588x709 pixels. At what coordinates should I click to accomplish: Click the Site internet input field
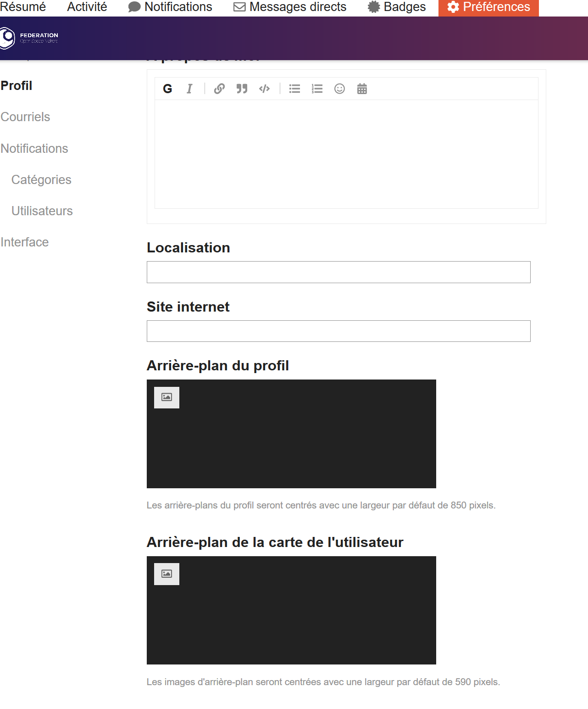tap(338, 331)
